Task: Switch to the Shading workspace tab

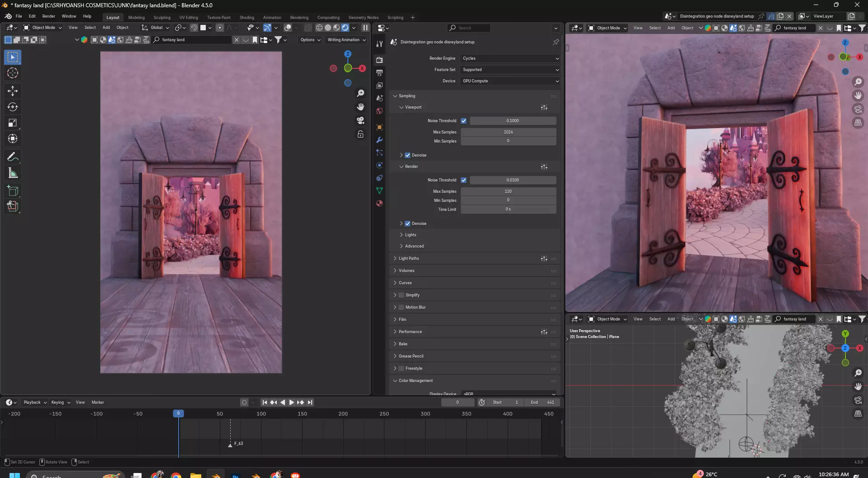Action: pyautogui.click(x=247, y=18)
